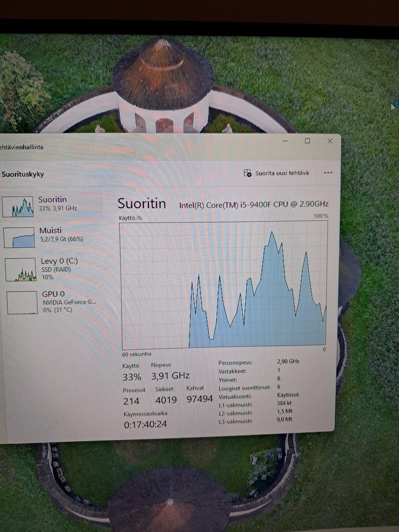This screenshot has width=399, height=532.
Task: Click the 33% Käyttö value
Action: point(132,377)
